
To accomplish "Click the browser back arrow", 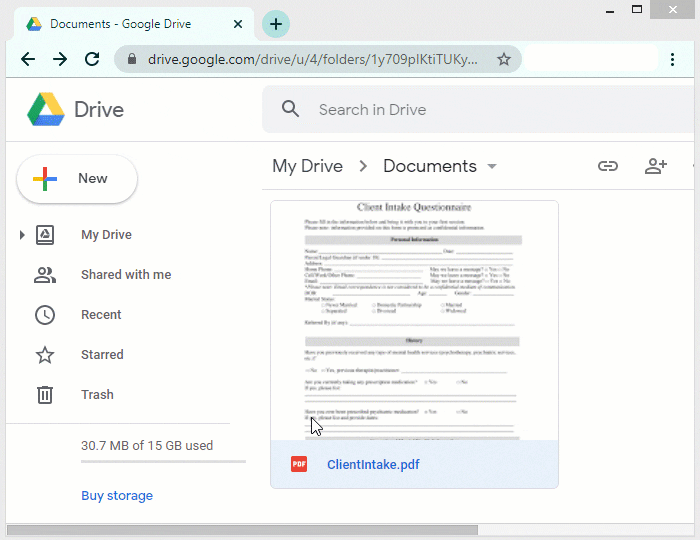I will click(28, 59).
